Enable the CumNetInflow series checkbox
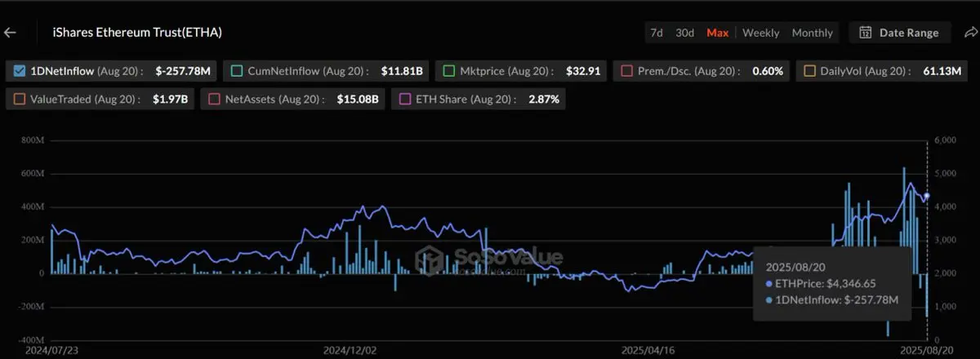This screenshot has width=980, height=359. [x=238, y=72]
